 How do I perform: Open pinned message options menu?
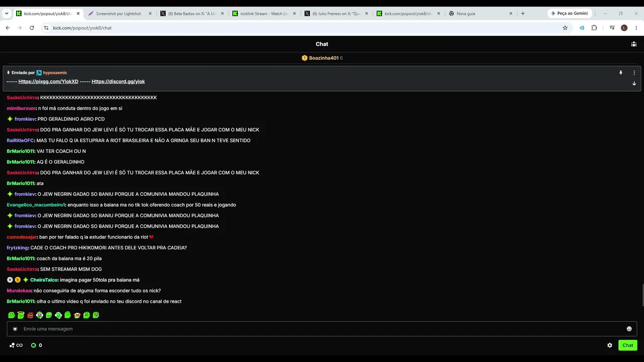(x=634, y=73)
